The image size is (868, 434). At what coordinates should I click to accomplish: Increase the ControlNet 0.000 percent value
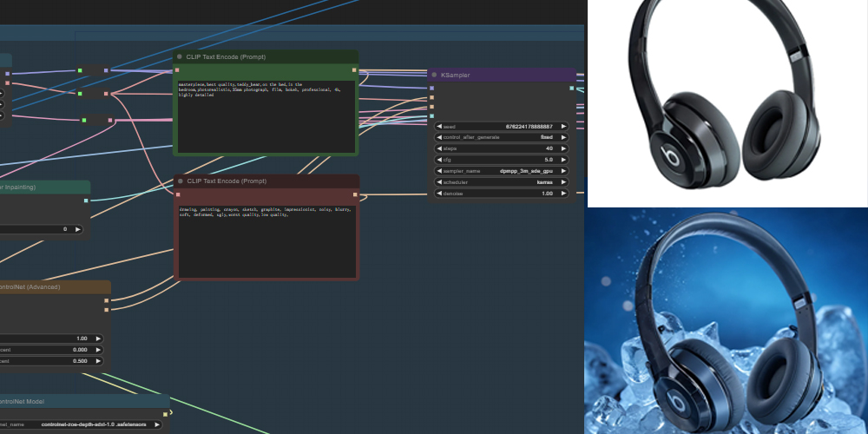click(99, 349)
